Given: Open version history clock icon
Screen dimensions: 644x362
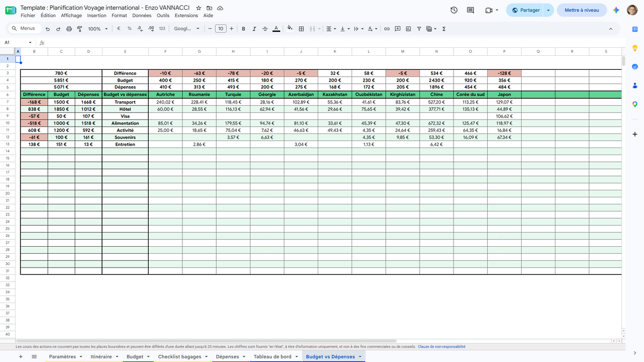Looking at the screenshot, I should [454, 10].
